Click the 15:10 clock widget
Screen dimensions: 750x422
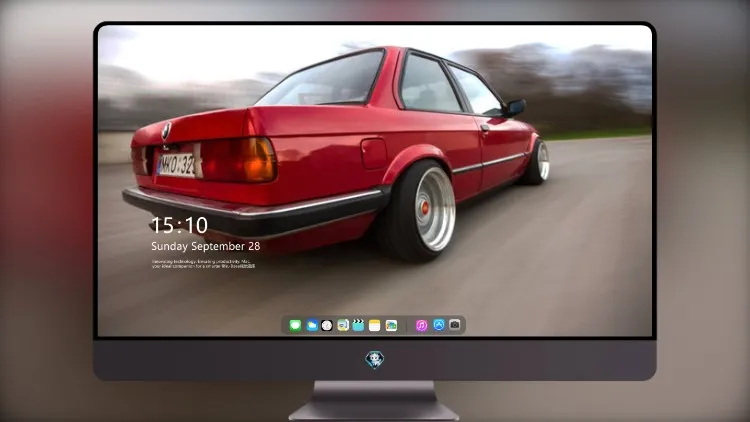click(x=179, y=225)
